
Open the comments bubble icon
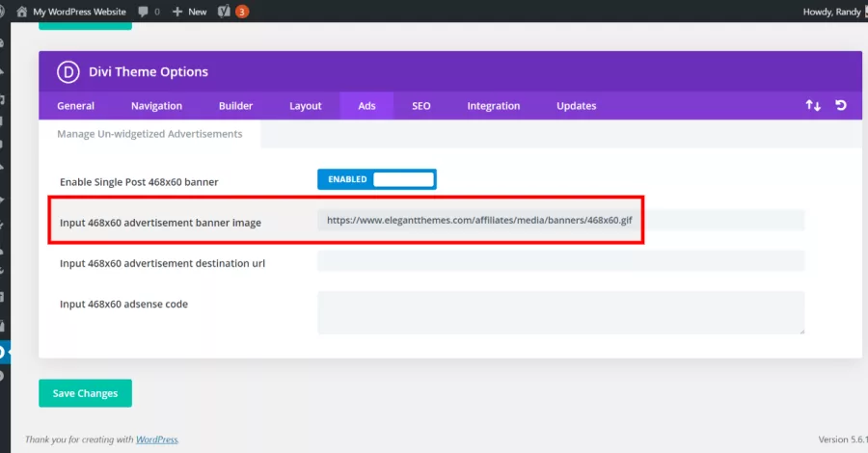[x=143, y=12]
